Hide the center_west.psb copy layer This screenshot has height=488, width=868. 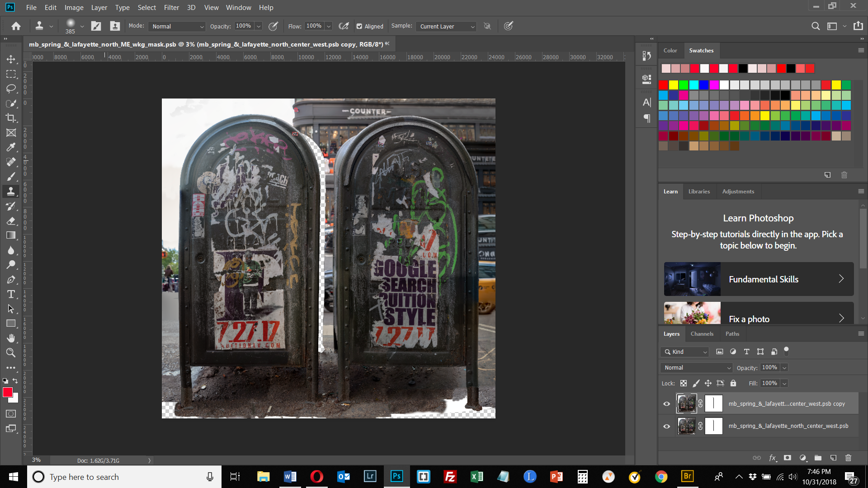[x=666, y=404]
